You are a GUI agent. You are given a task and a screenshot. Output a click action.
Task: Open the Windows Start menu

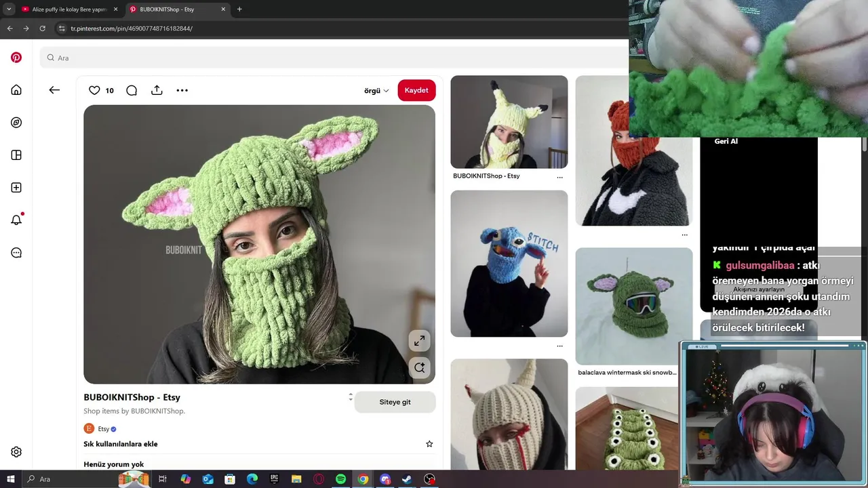(x=10, y=479)
